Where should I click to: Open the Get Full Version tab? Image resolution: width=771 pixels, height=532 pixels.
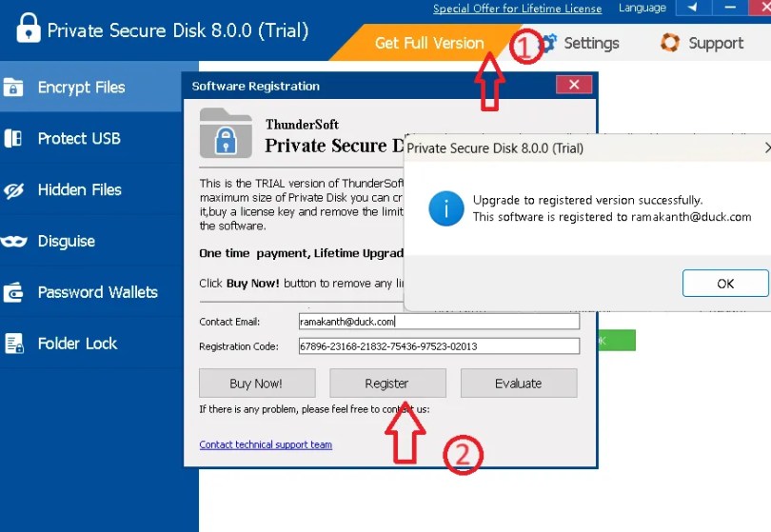tap(428, 43)
